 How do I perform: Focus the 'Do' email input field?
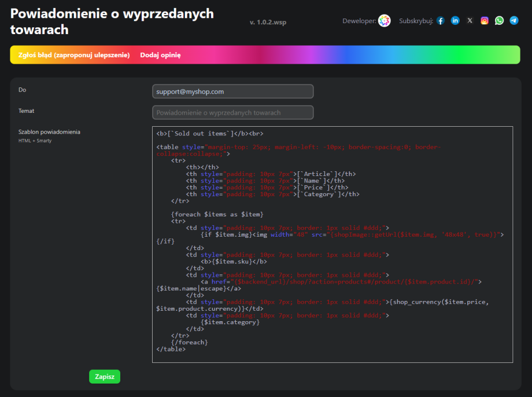[x=232, y=91]
